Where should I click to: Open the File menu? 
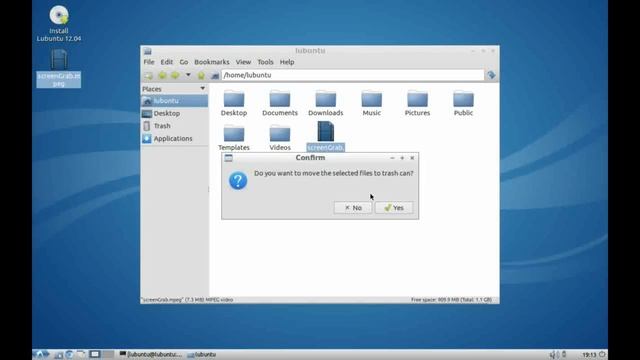(x=149, y=62)
